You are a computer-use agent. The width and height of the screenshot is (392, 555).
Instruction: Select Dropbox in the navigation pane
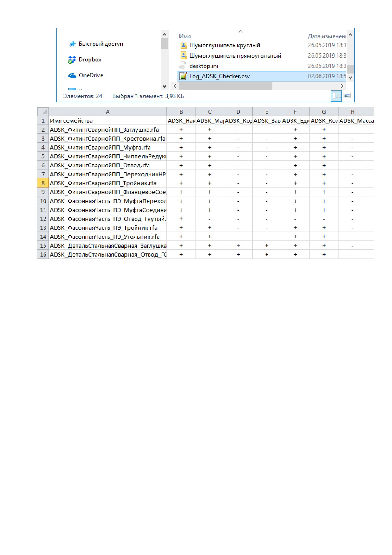click(x=90, y=60)
